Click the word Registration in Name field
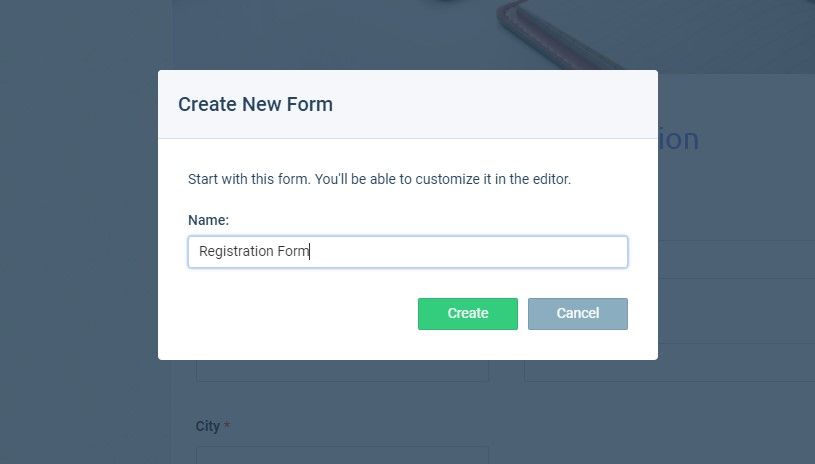The width and height of the screenshot is (815, 464). click(x=236, y=251)
